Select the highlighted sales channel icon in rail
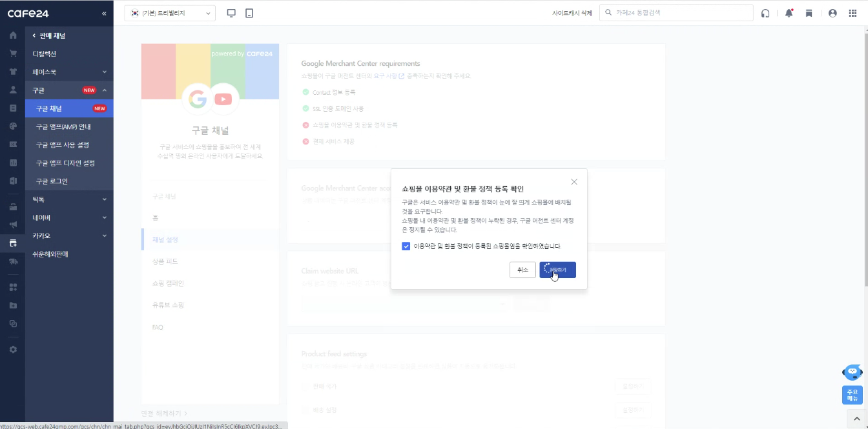Screen dimensions: 868x429 [13, 243]
